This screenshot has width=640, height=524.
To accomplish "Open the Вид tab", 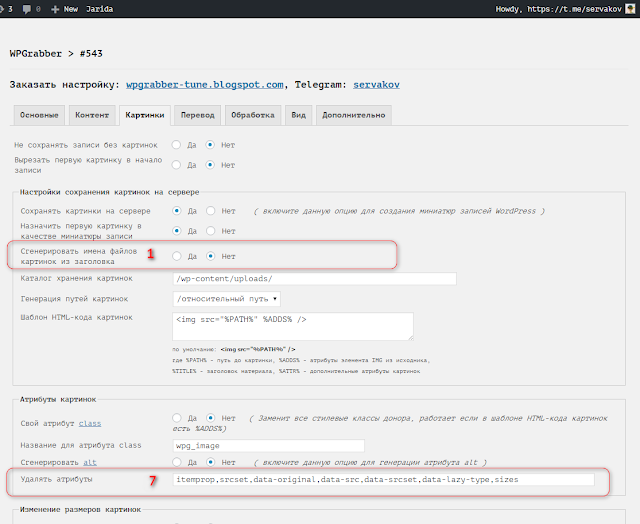I will click(298, 115).
